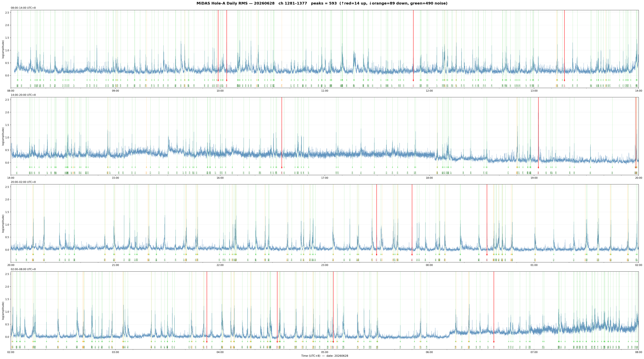Screen dimensions: 644x359
Task: Click the panel title '14:00–20:00 UTC+8'
Action: 23,95
